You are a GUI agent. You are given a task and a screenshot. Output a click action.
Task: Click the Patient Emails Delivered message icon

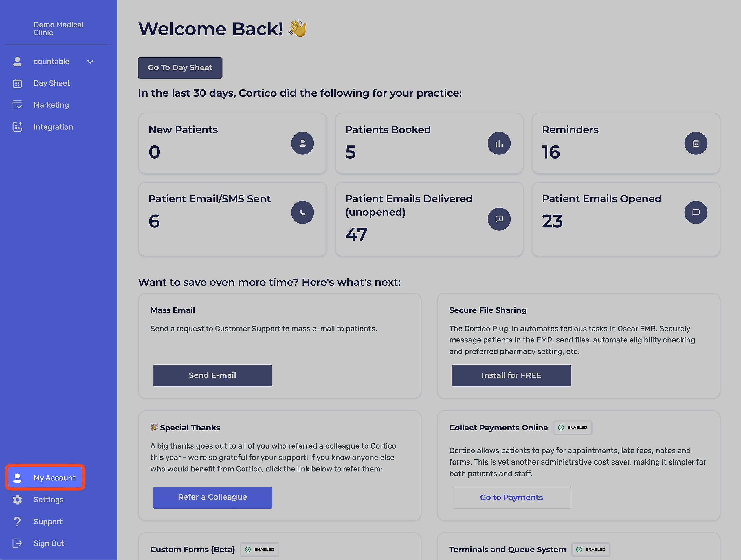(x=499, y=219)
